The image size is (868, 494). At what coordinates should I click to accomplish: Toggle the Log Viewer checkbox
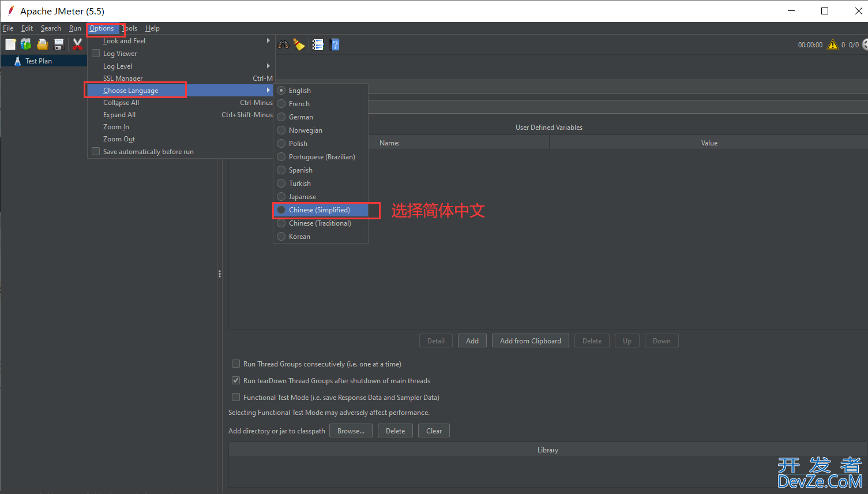pyautogui.click(x=96, y=53)
